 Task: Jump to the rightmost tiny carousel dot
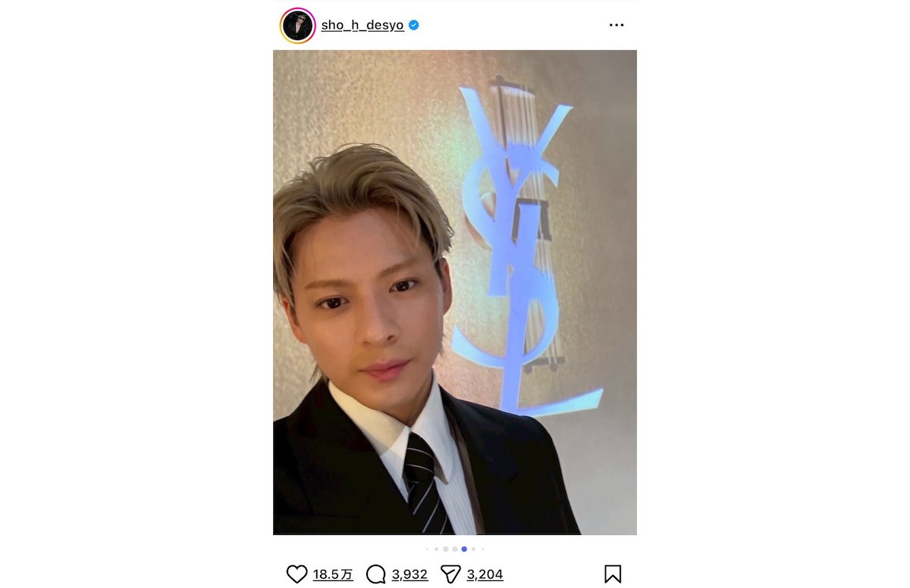coord(482,549)
